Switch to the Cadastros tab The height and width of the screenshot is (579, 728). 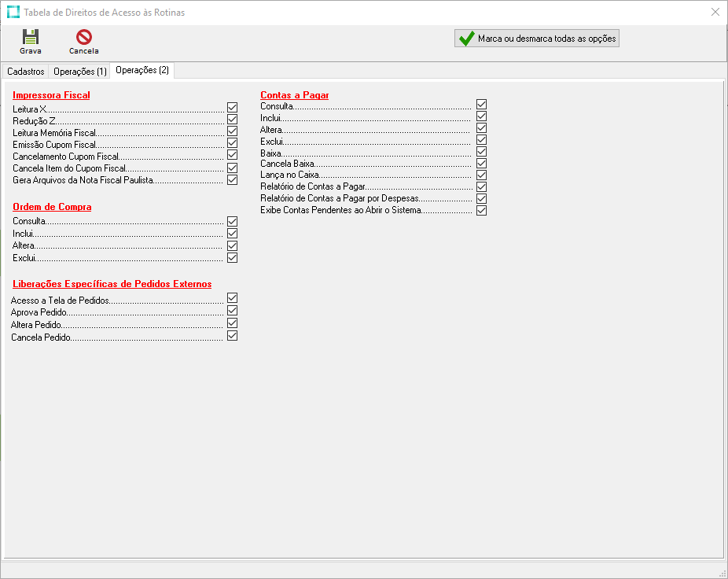25,72
